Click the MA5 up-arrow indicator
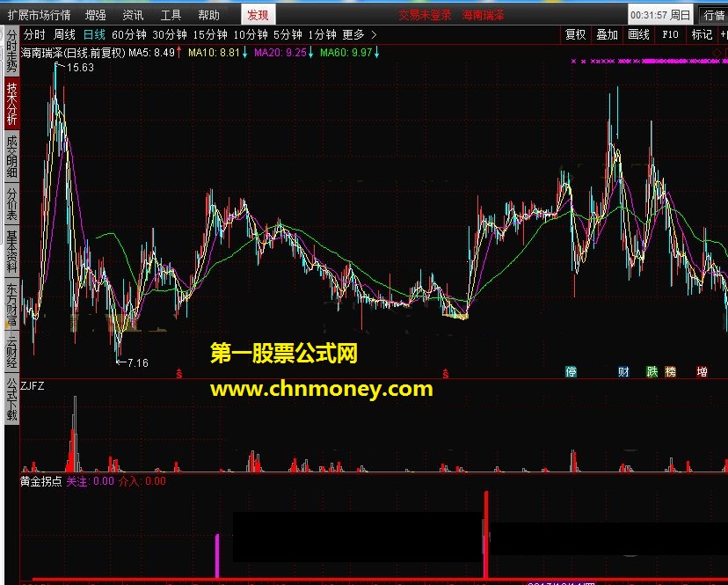This screenshot has width=728, height=585. (178, 53)
